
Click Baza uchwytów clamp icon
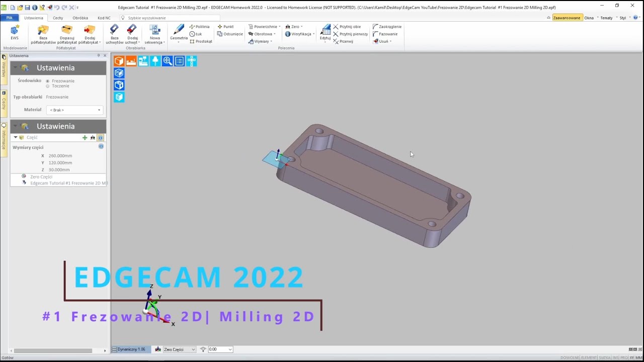click(114, 30)
